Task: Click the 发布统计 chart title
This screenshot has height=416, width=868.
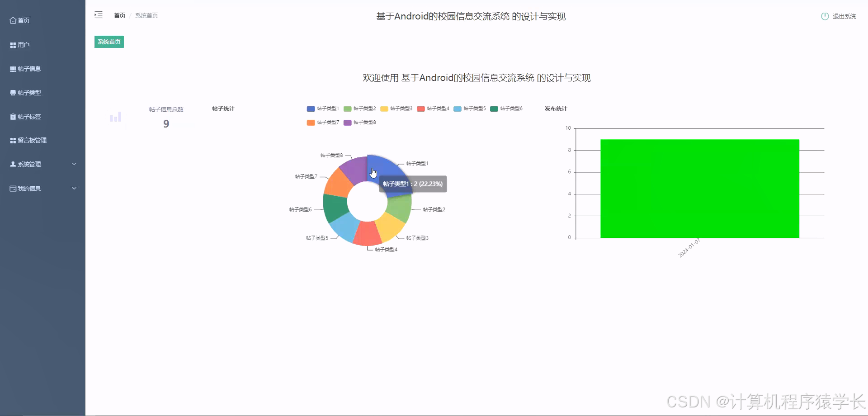Action: tap(556, 109)
